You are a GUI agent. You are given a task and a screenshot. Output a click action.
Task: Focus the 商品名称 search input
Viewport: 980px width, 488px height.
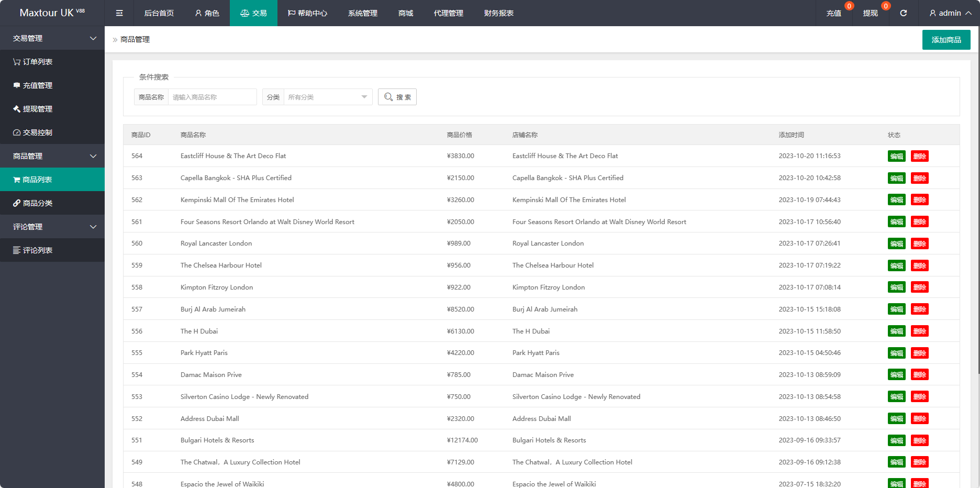212,97
